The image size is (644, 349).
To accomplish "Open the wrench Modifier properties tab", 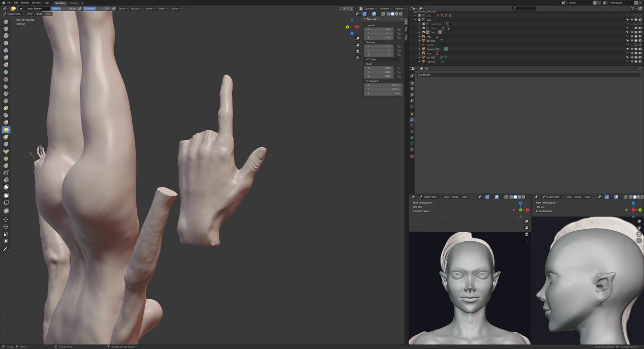I will 412,120.
